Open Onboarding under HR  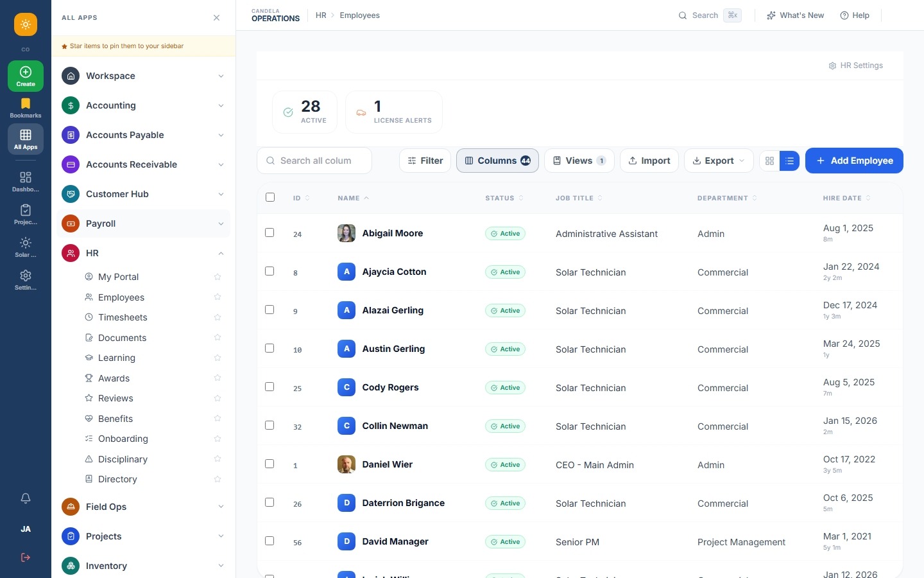[x=123, y=439]
